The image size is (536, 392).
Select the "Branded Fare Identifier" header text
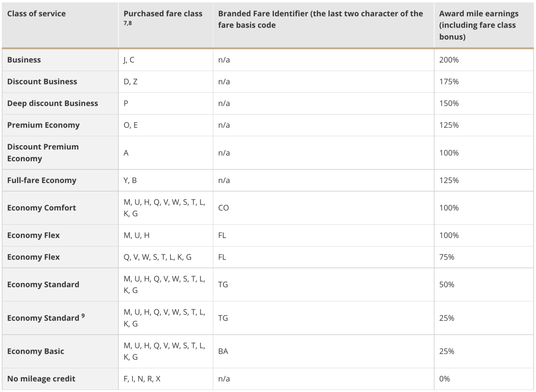320,19
